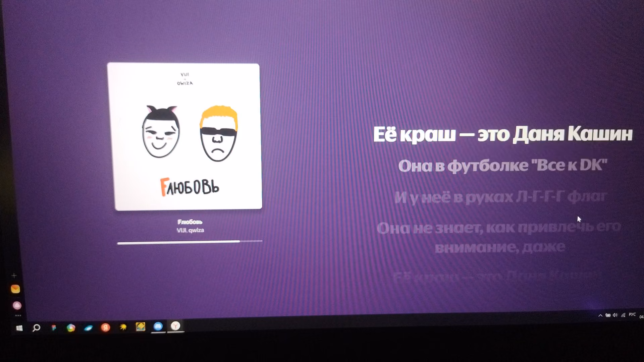Viewport: 644px width, 362px height.
Task: Launch Figma from the taskbar
Action: pos(54,328)
